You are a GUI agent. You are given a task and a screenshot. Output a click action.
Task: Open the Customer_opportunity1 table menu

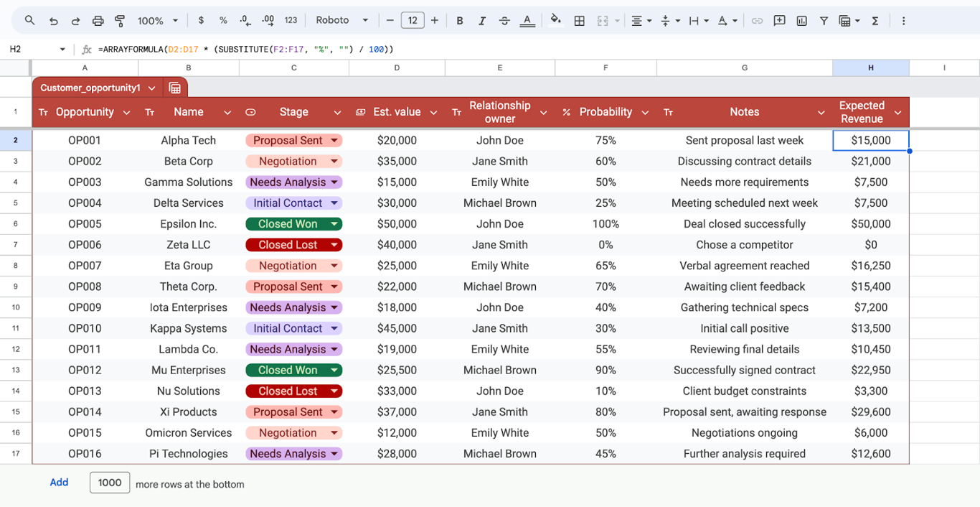[151, 88]
